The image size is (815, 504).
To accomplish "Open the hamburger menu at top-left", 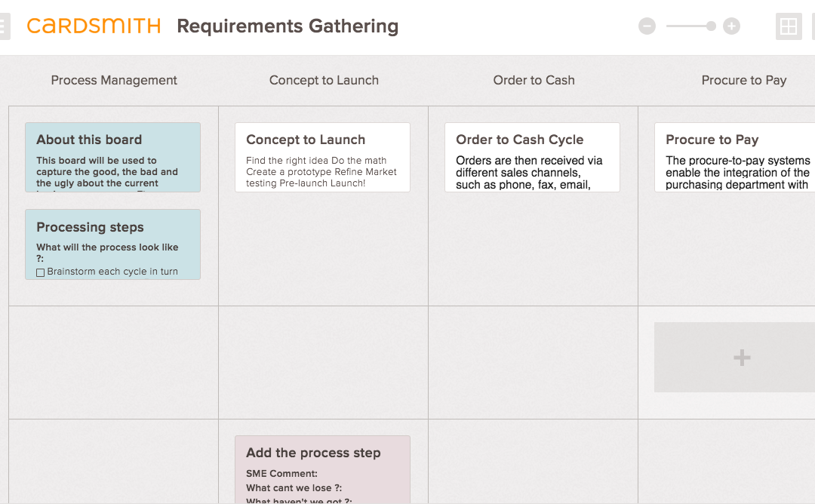I will point(5,26).
